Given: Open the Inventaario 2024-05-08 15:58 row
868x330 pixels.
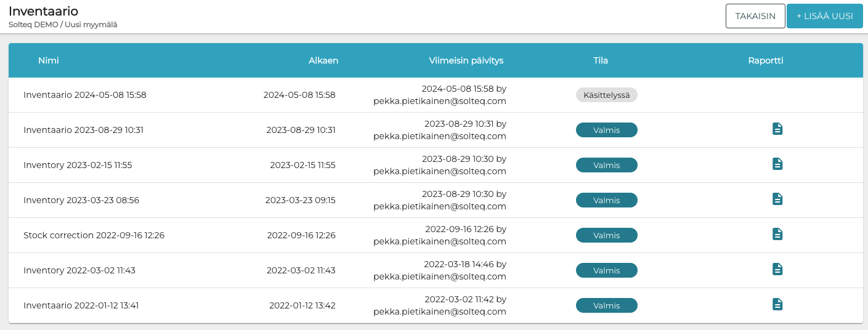Looking at the screenshot, I should click(85, 95).
